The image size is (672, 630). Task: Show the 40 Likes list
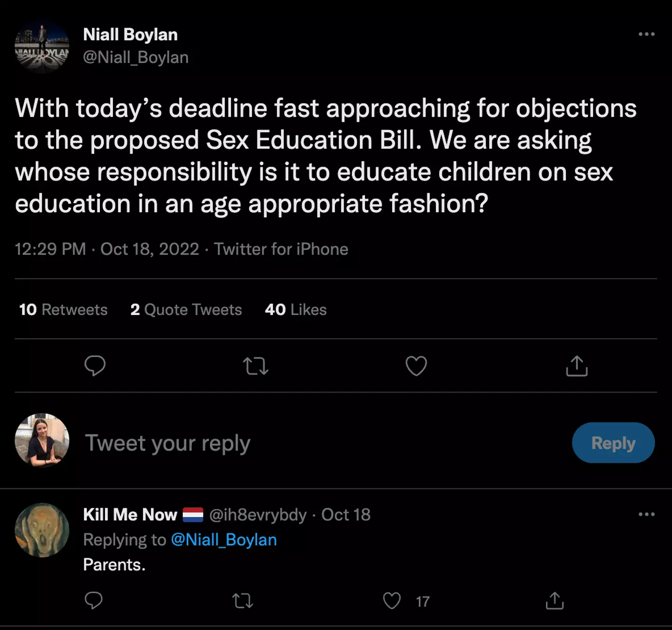[x=295, y=309]
